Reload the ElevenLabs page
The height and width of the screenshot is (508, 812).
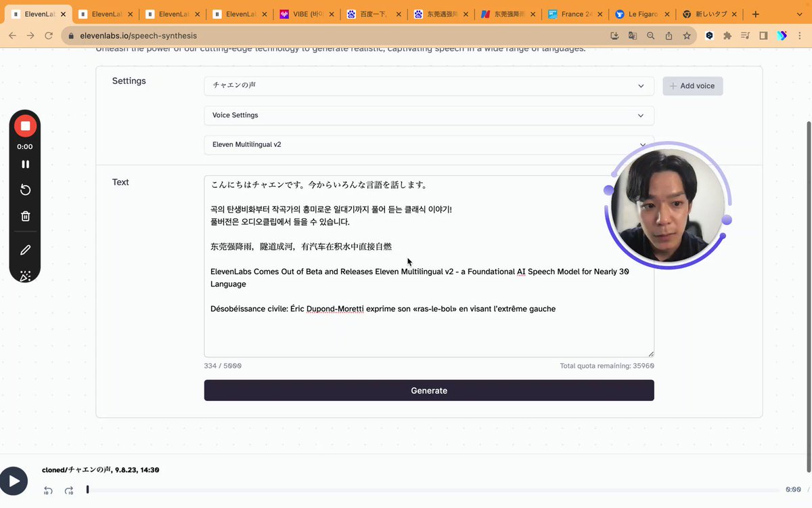point(49,35)
